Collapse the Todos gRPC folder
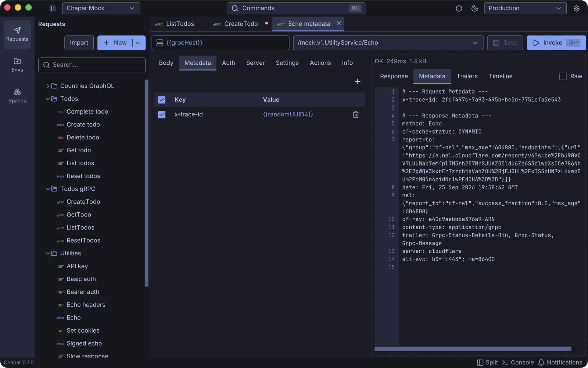This screenshot has height=368, width=588. pyautogui.click(x=47, y=189)
